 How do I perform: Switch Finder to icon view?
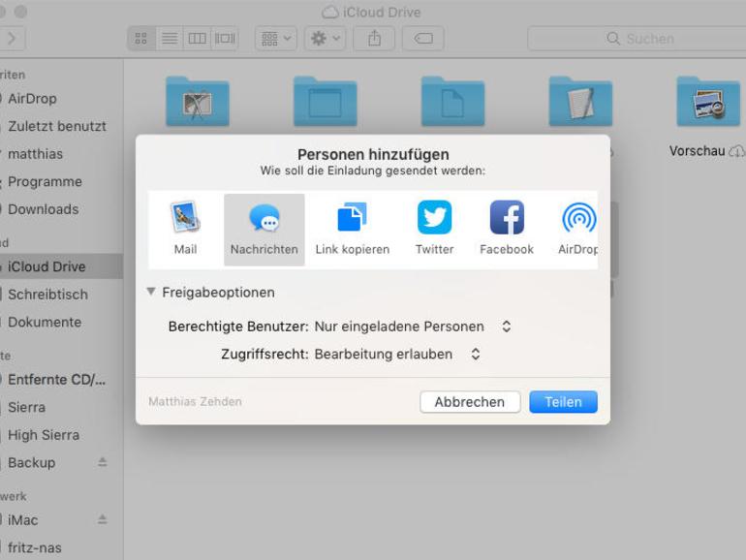[141, 39]
